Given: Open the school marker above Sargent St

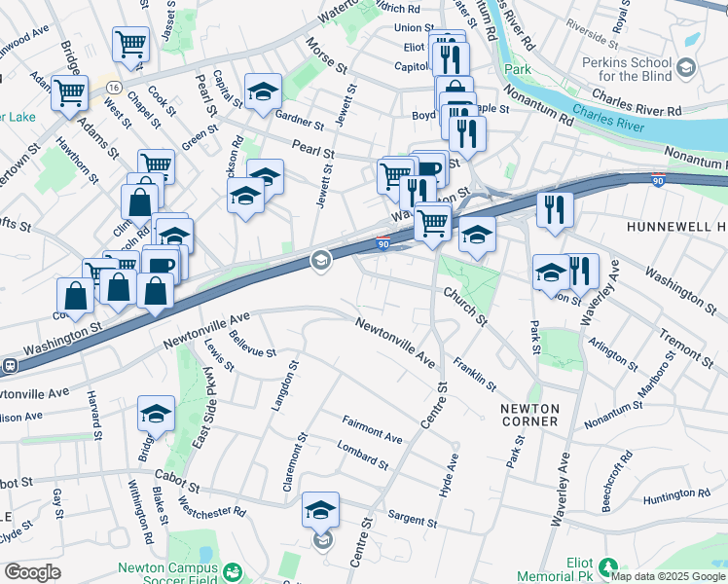Looking at the screenshot, I should tap(320, 511).
